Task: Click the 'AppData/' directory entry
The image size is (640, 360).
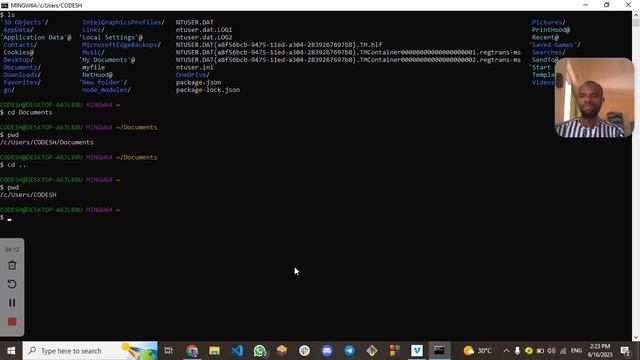Action: point(18,29)
